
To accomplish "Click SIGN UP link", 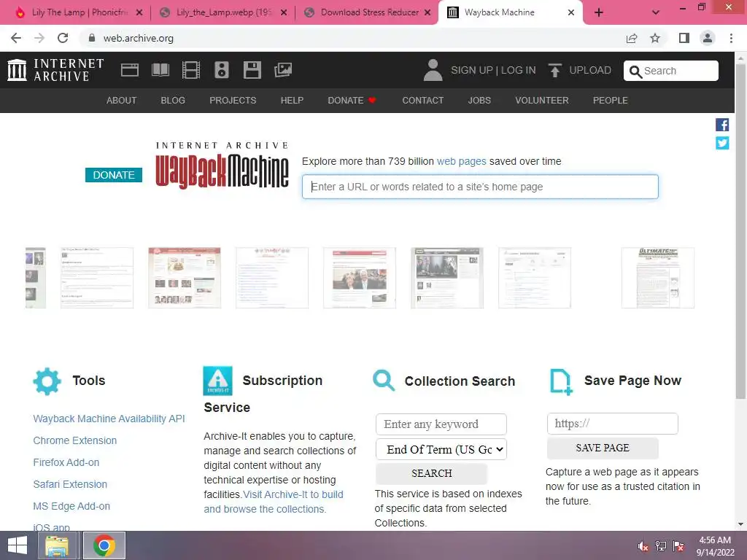I will pos(472,70).
